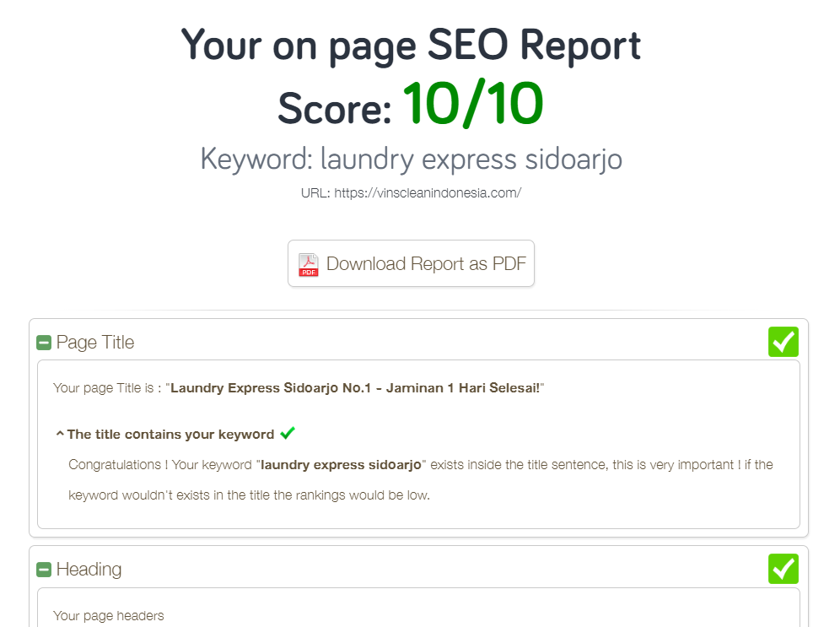Click the green checkmark box for Page Title
The height and width of the screenshot is (627, 840).
pyautogui.click(x=783, y=342)
